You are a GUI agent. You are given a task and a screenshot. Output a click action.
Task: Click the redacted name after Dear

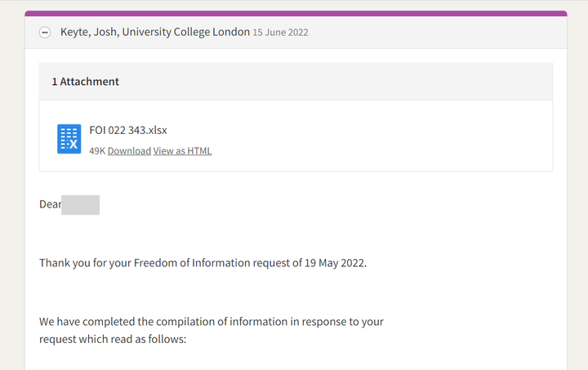click(x=80, y=205)
